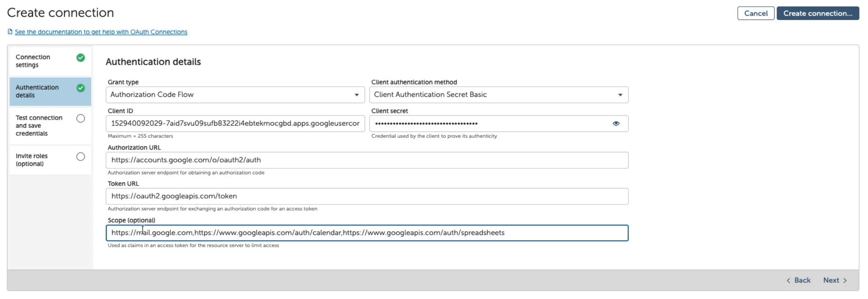Open Client authentication method dropdown
Image resolution: width=868 pixels, height=299 pixels.
pos(499,95)
